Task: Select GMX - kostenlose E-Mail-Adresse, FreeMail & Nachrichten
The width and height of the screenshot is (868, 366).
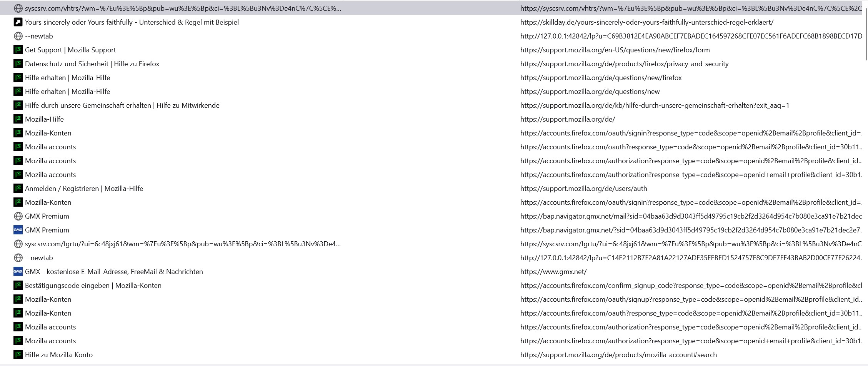Action: (x=114, y=272)
